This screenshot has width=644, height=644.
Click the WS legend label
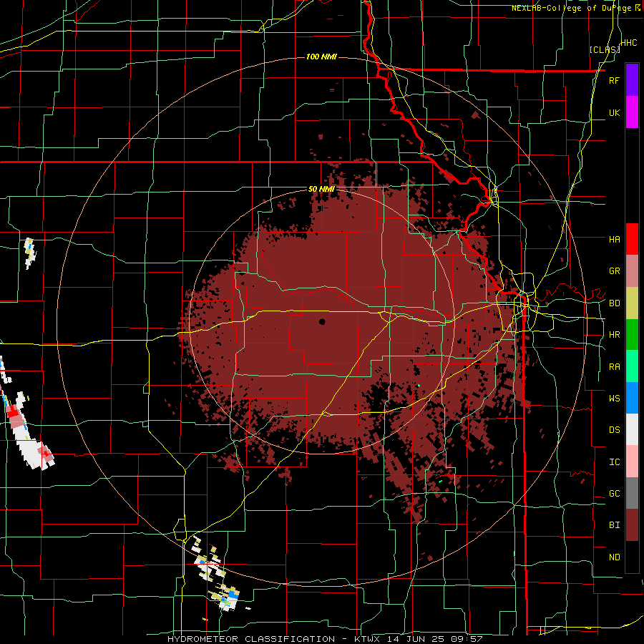[614, 399]
